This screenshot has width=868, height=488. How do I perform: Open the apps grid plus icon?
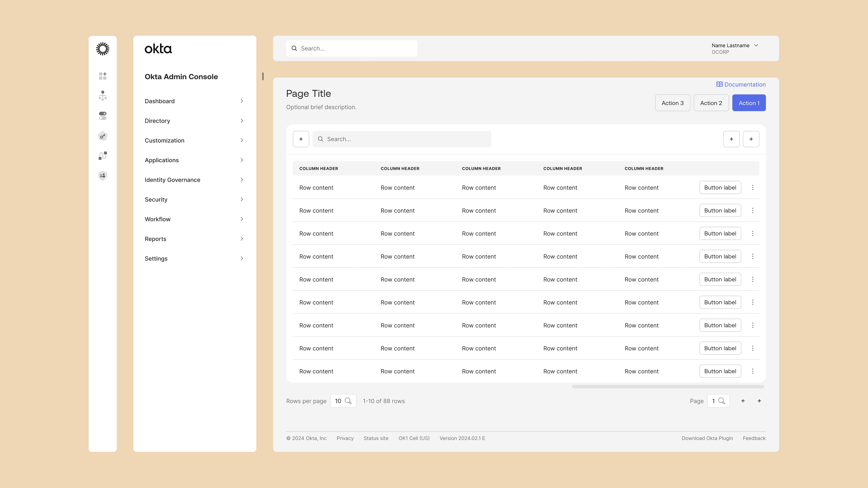click(102, 76)
